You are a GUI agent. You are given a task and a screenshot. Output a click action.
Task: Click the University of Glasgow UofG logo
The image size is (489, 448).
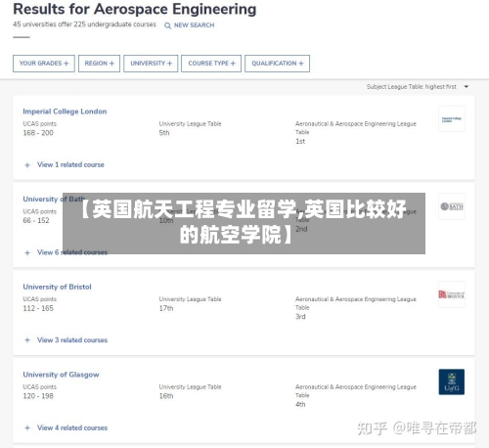tap(452, 381)
